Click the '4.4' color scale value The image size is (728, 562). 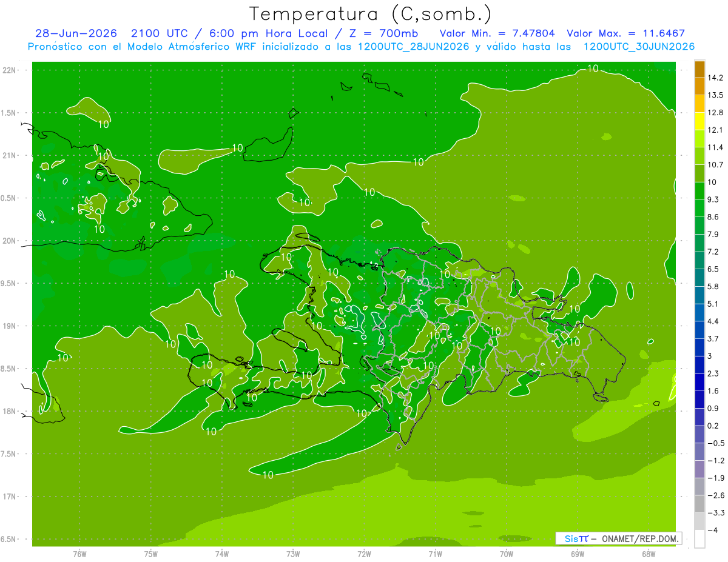713,321
